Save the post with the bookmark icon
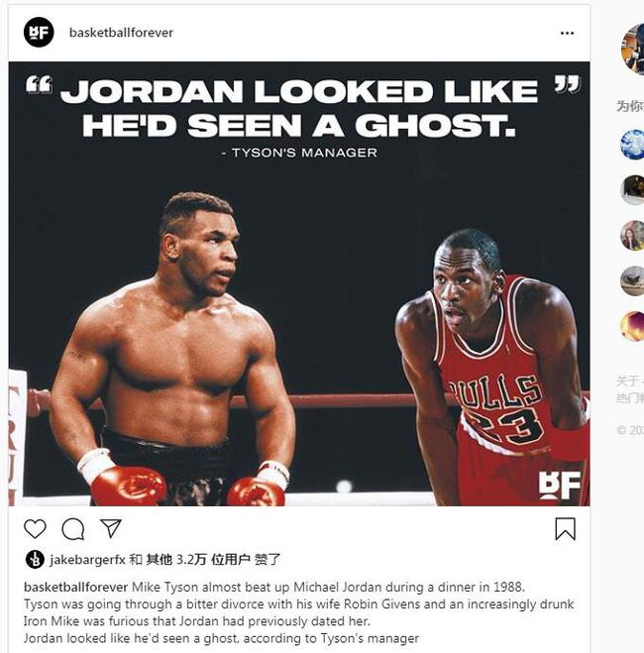The height and width of the screenshot is (653, 644). pos(566,529)
